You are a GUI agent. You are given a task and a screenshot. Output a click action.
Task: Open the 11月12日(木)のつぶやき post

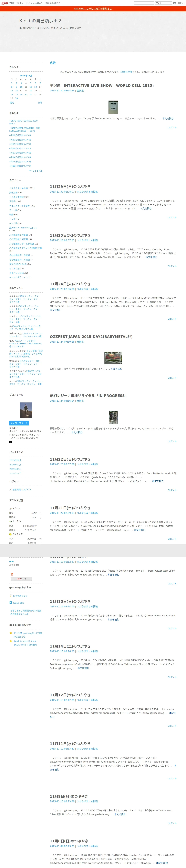click(x=70, y=695)
